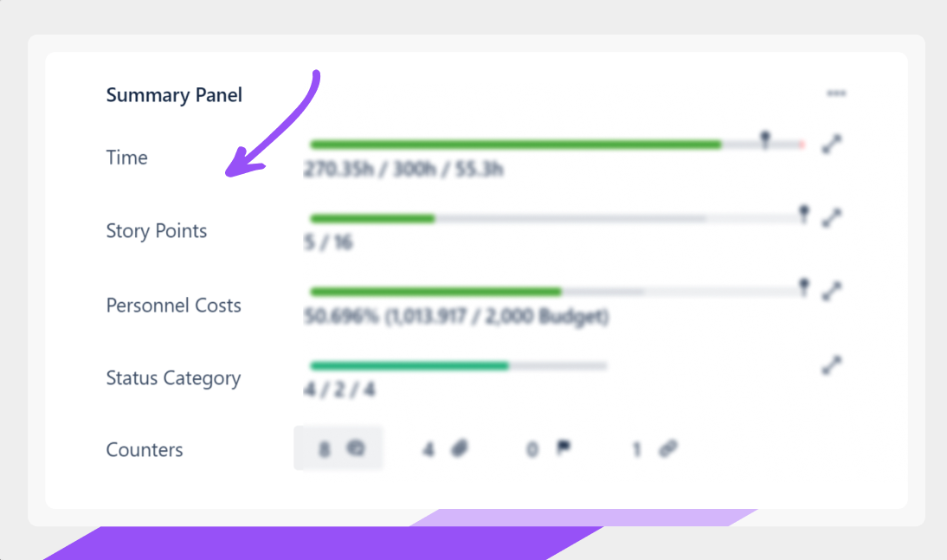Click the Time hours summary text

[403, 169]
